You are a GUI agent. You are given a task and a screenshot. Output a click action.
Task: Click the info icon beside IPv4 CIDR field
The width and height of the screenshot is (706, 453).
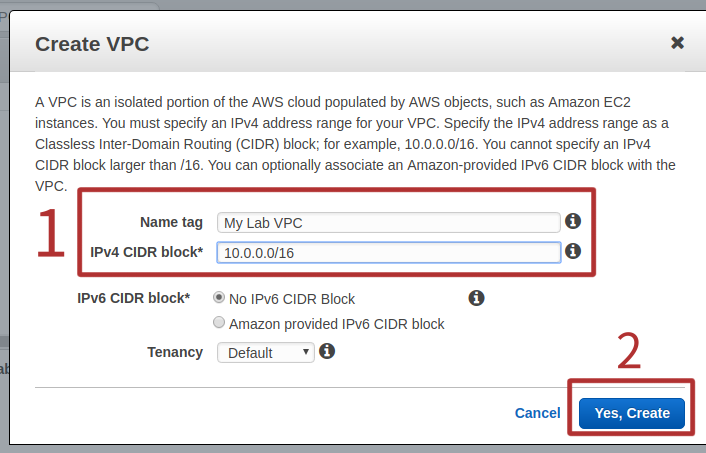tap(573, 252)
